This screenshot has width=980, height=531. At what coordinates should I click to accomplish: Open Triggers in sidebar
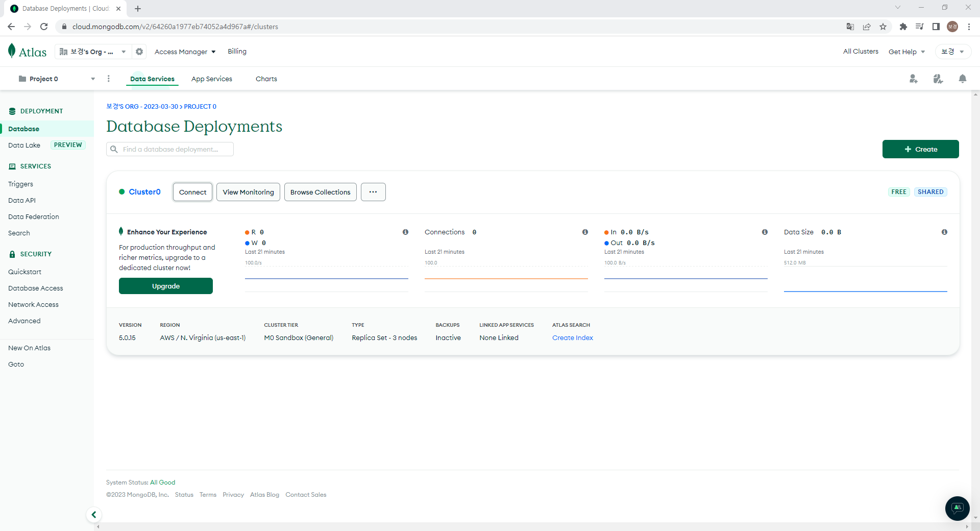pos(20,184)
